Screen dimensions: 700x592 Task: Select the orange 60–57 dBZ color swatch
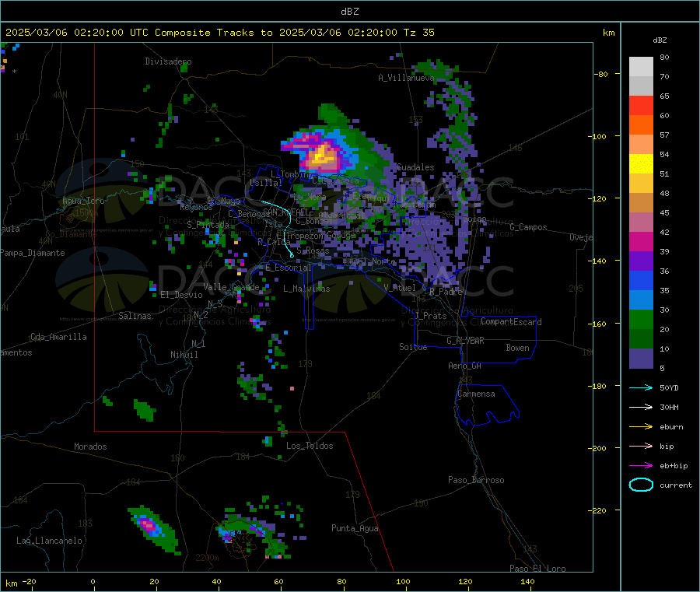[641, 125]
